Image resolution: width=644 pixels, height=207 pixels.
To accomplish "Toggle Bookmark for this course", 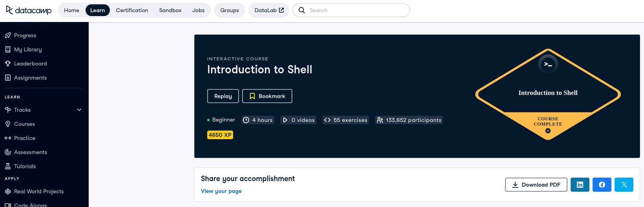I will [x=267, y=96].
